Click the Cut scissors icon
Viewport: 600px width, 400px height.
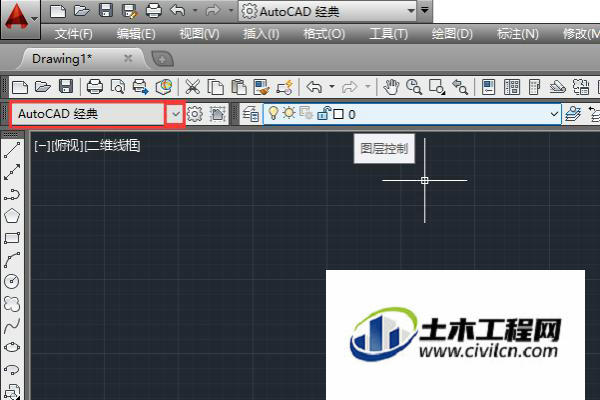click(x=192, y=87)
